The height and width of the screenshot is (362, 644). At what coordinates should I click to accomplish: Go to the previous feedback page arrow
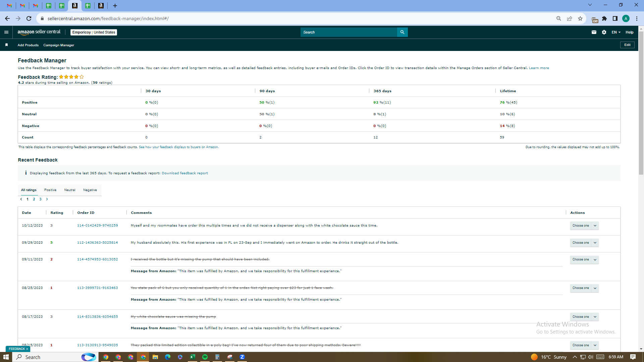click(21, 199)
